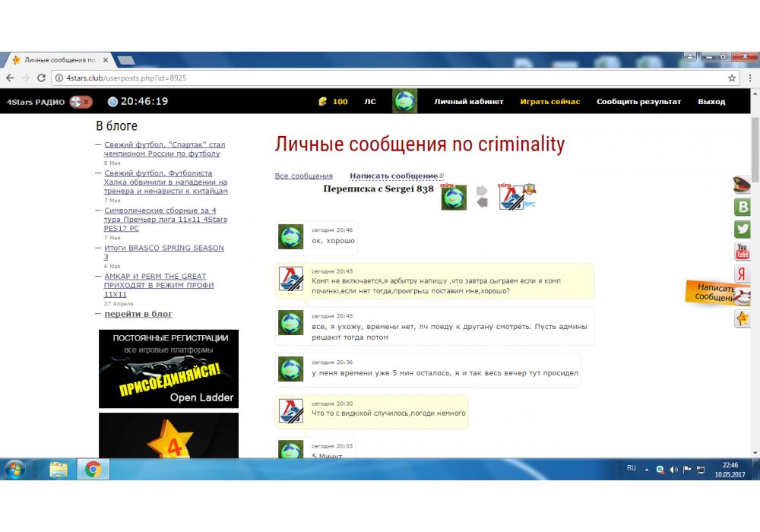This screenshot has height=532, width=760.
Task: Open Chrome's three-dot menu
Action: [x=749, y=78]
